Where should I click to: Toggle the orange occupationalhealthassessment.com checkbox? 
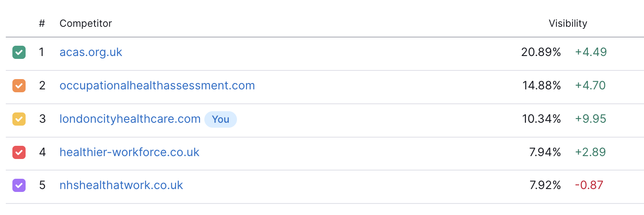pyautogui.click(x=19, y=86)
